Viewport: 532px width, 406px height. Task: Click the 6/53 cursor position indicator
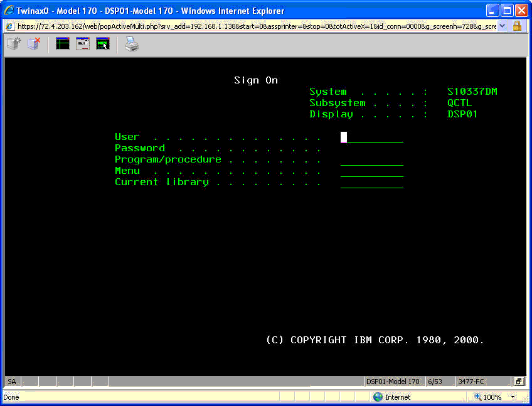coord(435,382)
